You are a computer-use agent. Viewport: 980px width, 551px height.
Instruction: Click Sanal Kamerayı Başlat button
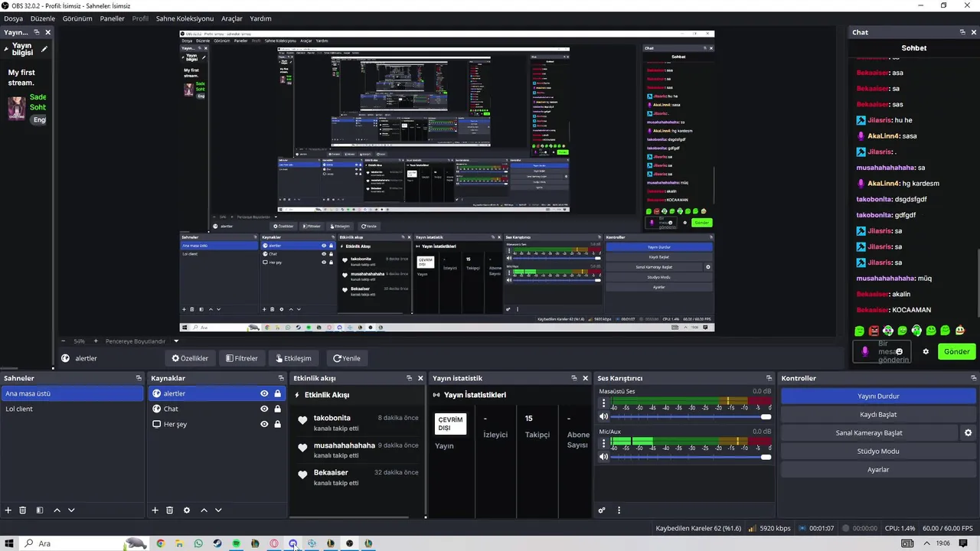click(869, 433)
